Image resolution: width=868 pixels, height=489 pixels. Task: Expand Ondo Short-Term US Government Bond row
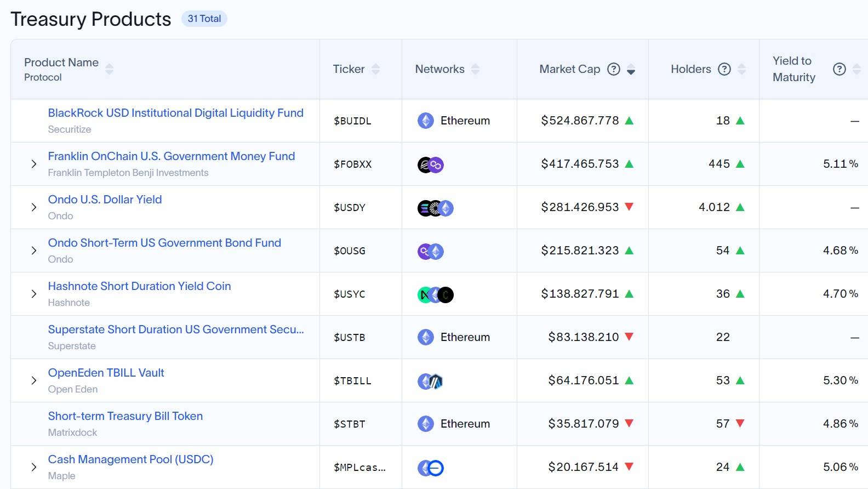coord(34,251)
